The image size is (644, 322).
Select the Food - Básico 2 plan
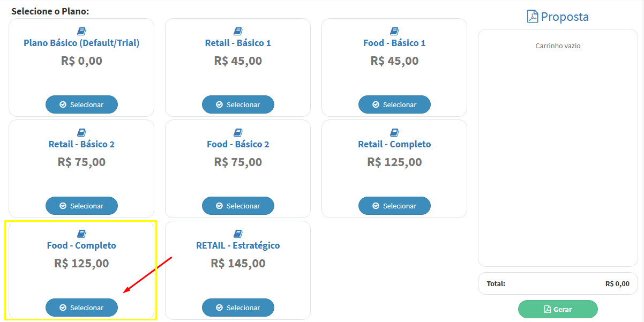pyautogui.click(x=238, y=206)
